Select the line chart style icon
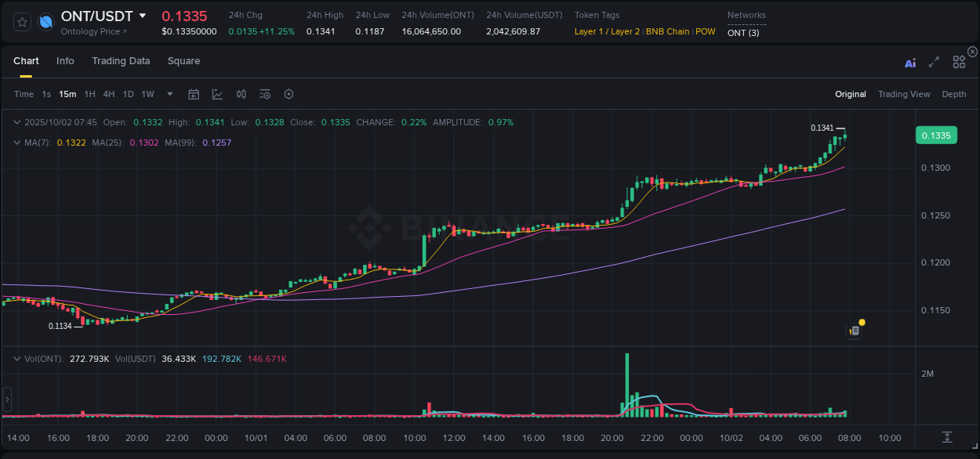 coord(217,94)
